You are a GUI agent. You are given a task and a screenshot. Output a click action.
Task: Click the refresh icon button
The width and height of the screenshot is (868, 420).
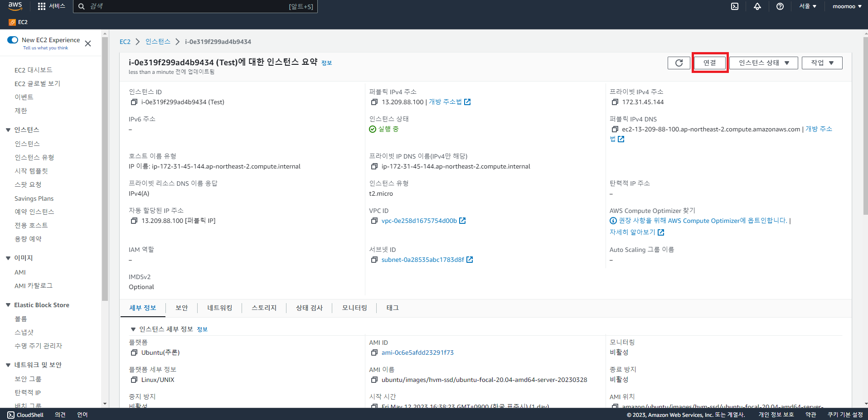[x=679, y=63]
